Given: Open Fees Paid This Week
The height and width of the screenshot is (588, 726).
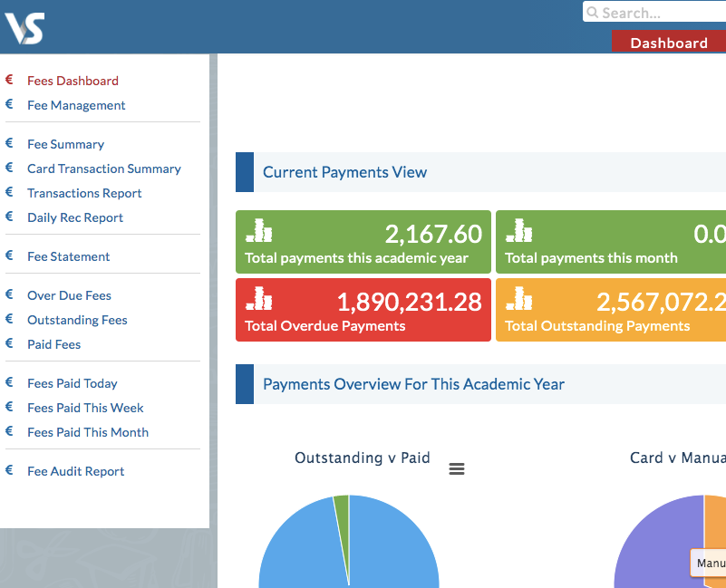Looking at the screenshot, I should [x=85, y=408].
